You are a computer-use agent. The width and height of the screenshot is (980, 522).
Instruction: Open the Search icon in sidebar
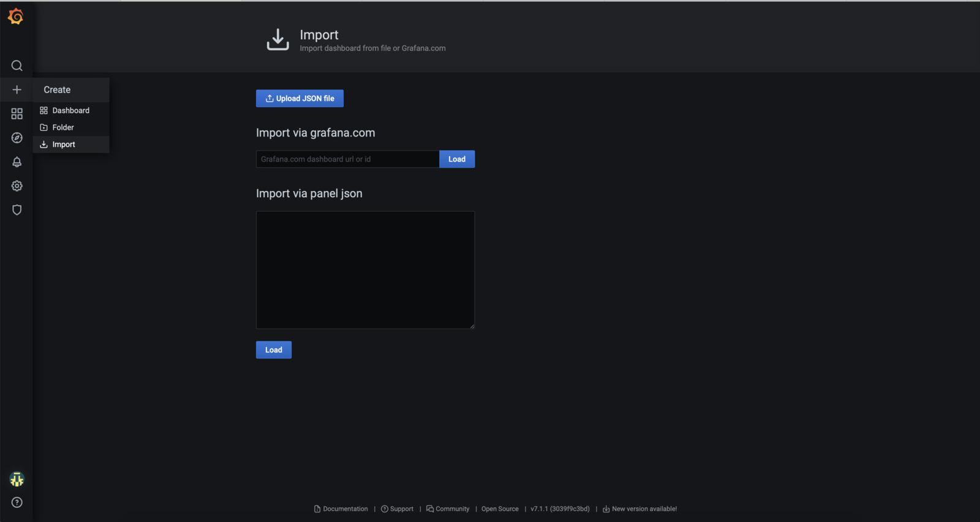point(17,65)
